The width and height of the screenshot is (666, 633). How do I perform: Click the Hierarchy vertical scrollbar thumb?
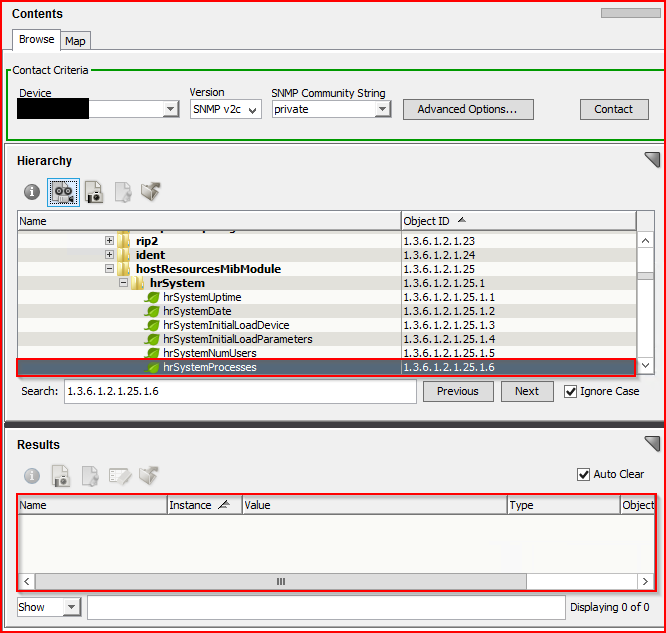(646, 276)
